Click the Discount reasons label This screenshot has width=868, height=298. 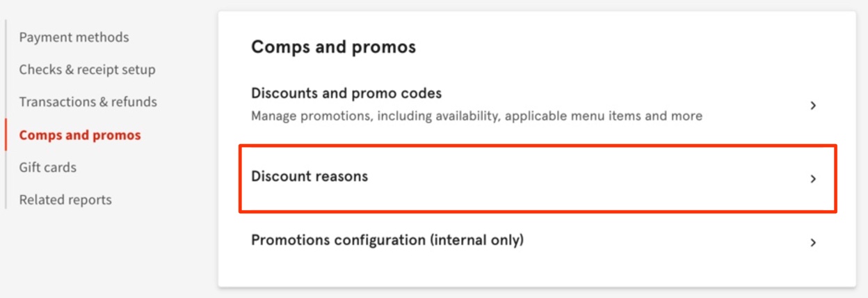[309, 177]
